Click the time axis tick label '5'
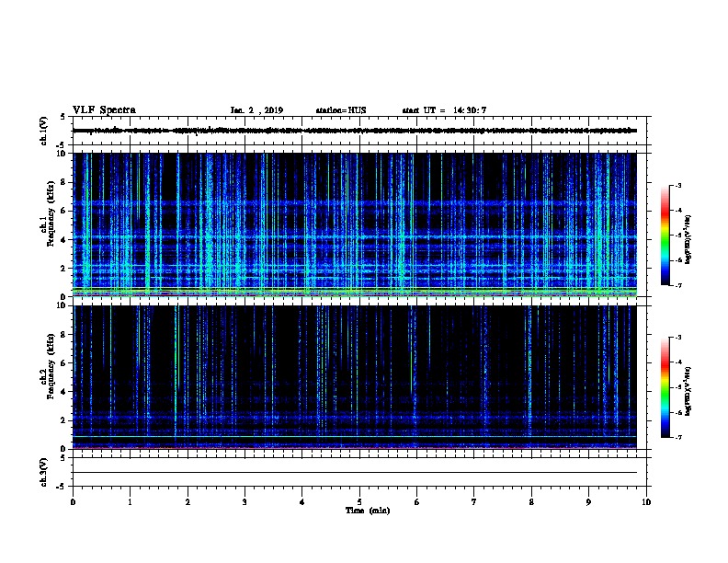728x563 pixels. click(359, 502)
